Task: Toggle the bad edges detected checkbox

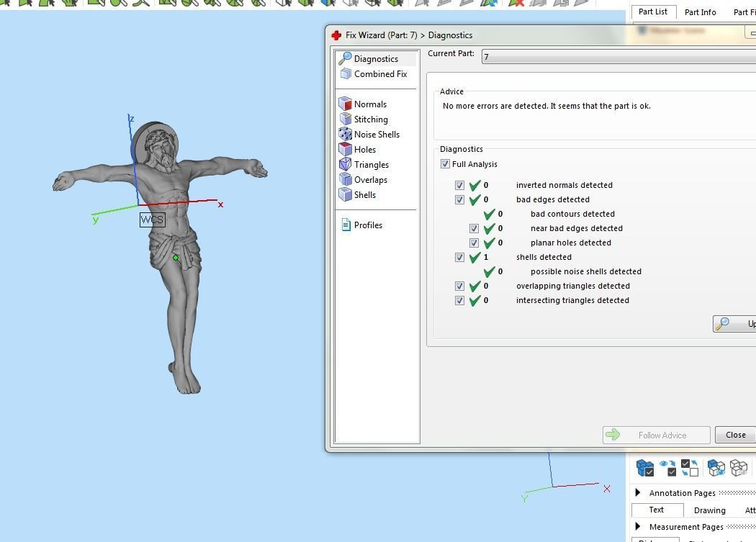Action: coord(459,199)
